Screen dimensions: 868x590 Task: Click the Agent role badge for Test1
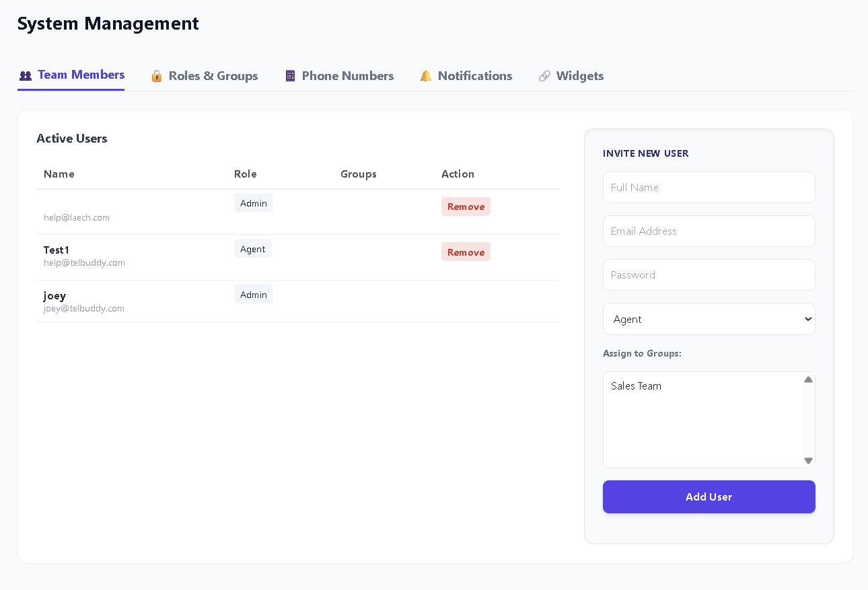tap(253, 249)
